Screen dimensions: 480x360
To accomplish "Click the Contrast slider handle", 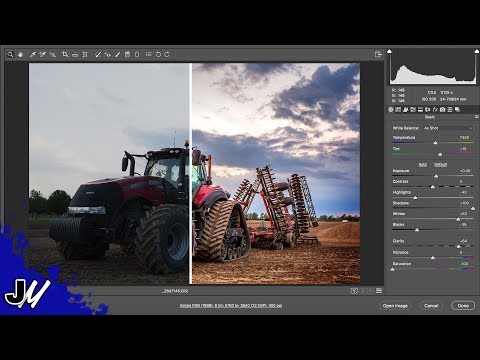I will click(433, 187).
